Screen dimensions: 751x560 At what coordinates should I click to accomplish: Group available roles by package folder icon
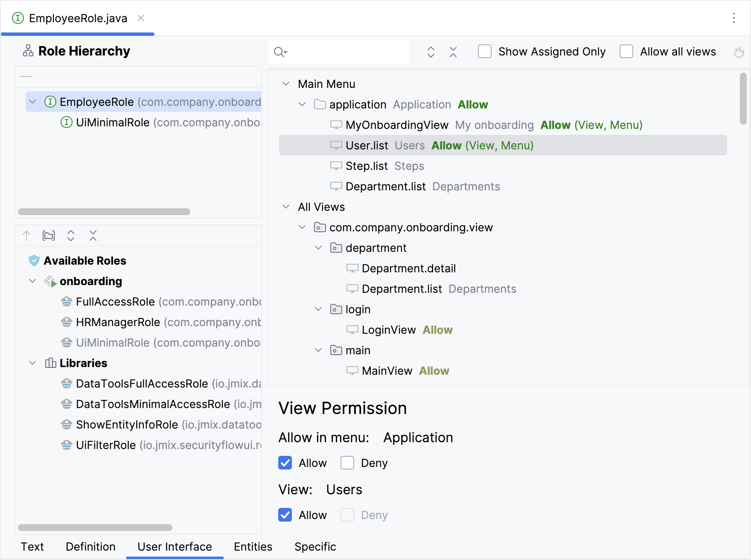tap(49, 235)
